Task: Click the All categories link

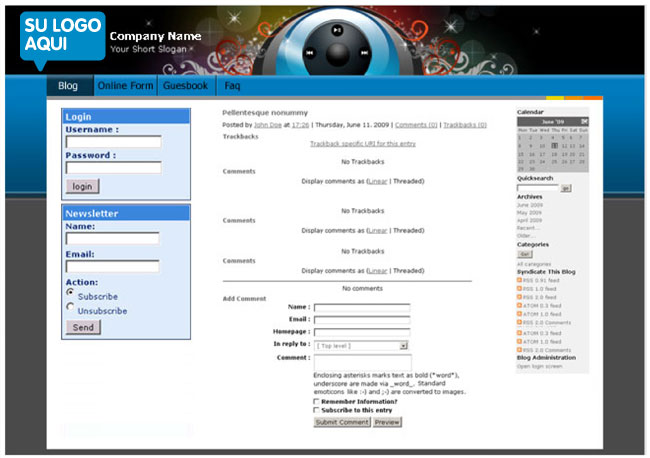Action: (534, 264)
